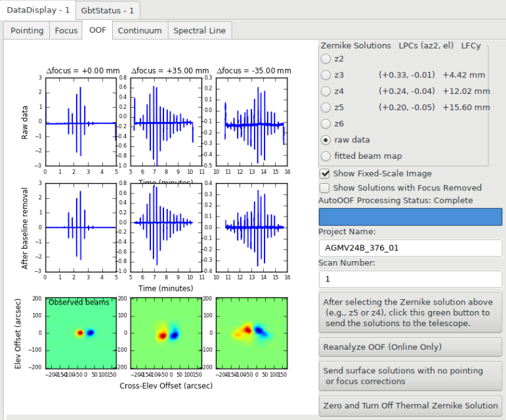
Task: Send surface solutions with no pointing corrections
Action: tap(410, 376)
